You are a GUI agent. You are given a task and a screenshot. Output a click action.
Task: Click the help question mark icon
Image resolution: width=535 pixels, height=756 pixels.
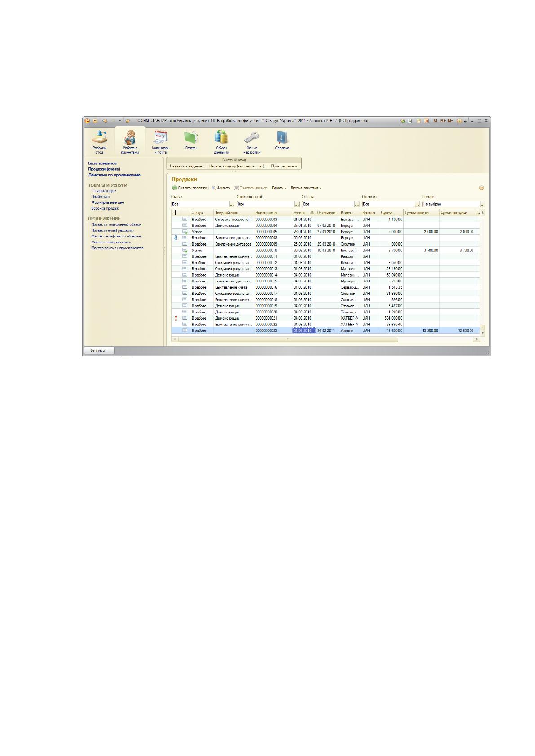(482, 188)
